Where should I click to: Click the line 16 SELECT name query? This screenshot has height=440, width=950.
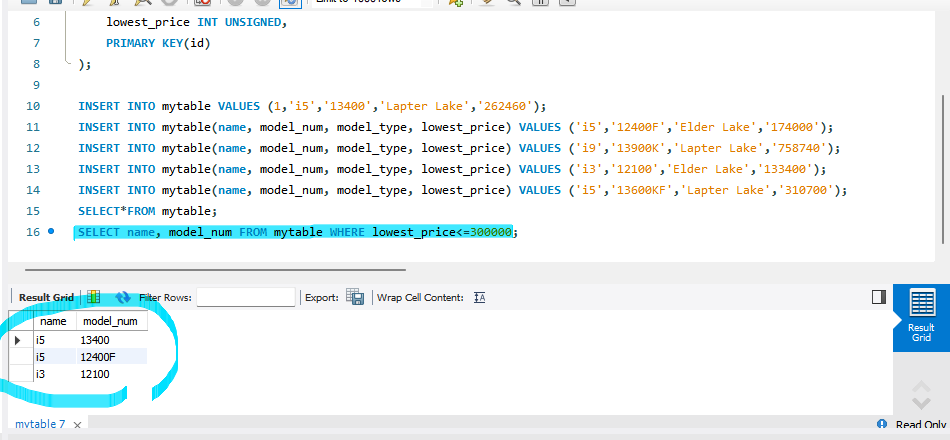point(298,232)
